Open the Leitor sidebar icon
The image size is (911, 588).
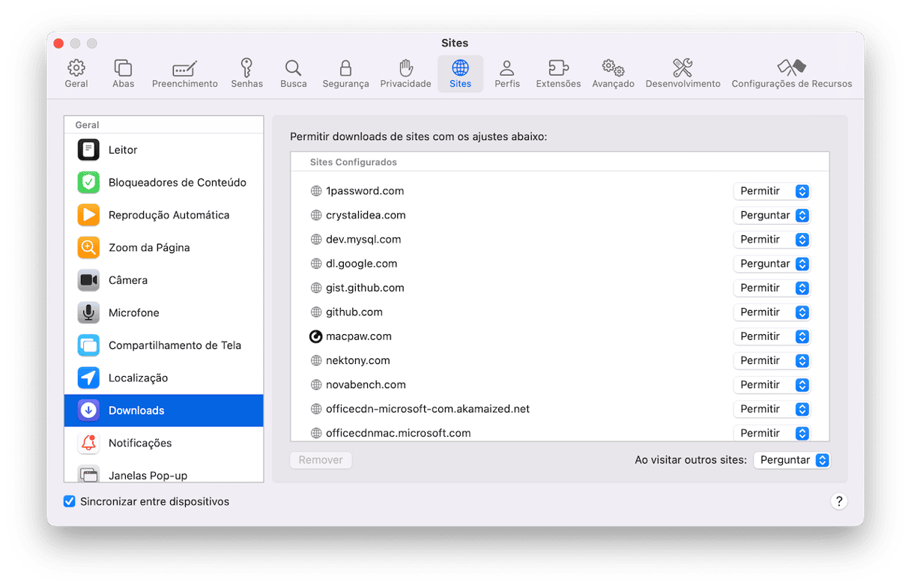pos(88,150)
